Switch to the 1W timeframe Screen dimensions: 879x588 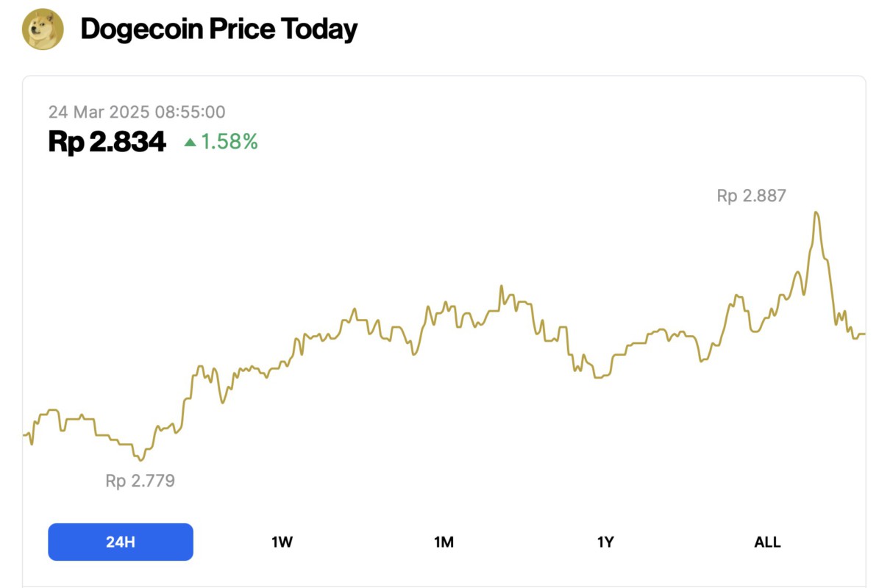pos(282,542)
